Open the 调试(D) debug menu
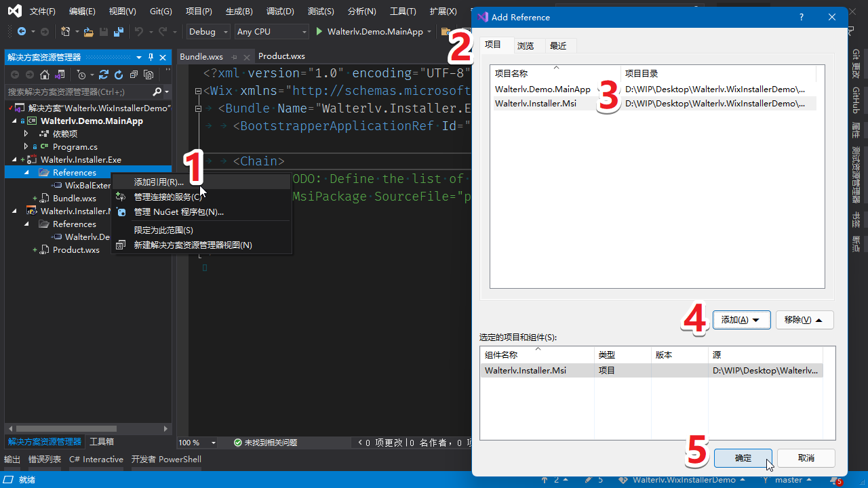The image size is (868, 488). point(280,12)
